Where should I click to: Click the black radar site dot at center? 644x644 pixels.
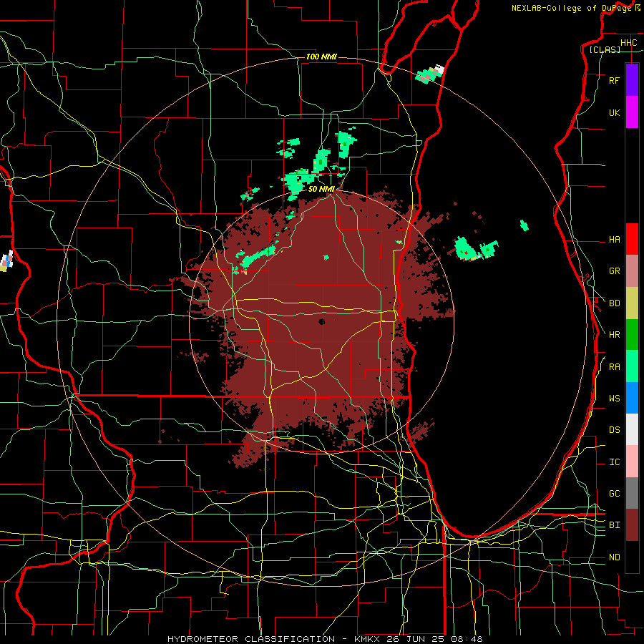point(321,321)
